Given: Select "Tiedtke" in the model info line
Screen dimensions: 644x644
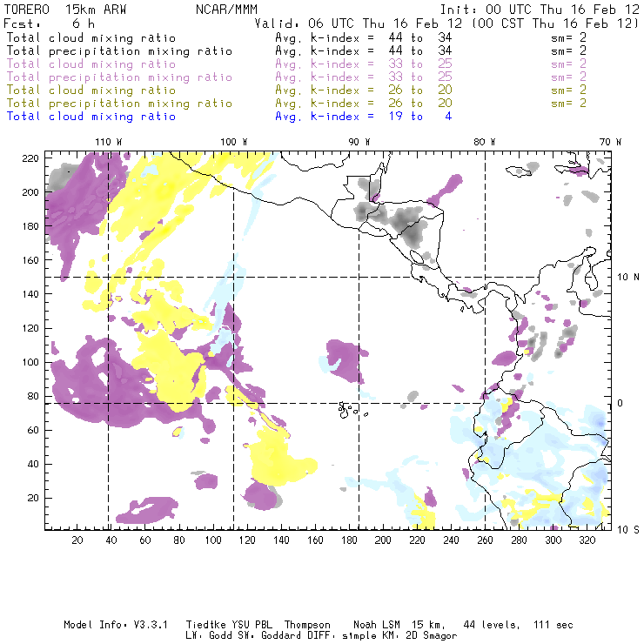Looking at the screenshot, I should tap(205, 625).
